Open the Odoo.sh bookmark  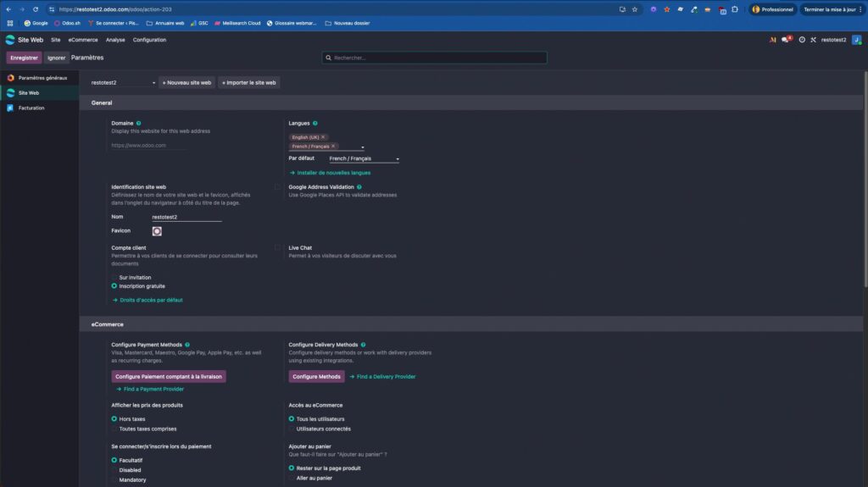[x=67, y=23]
